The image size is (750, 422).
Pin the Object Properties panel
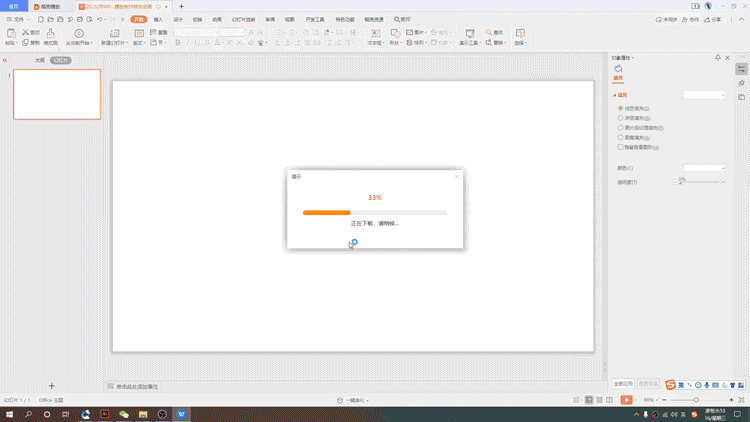717,57
